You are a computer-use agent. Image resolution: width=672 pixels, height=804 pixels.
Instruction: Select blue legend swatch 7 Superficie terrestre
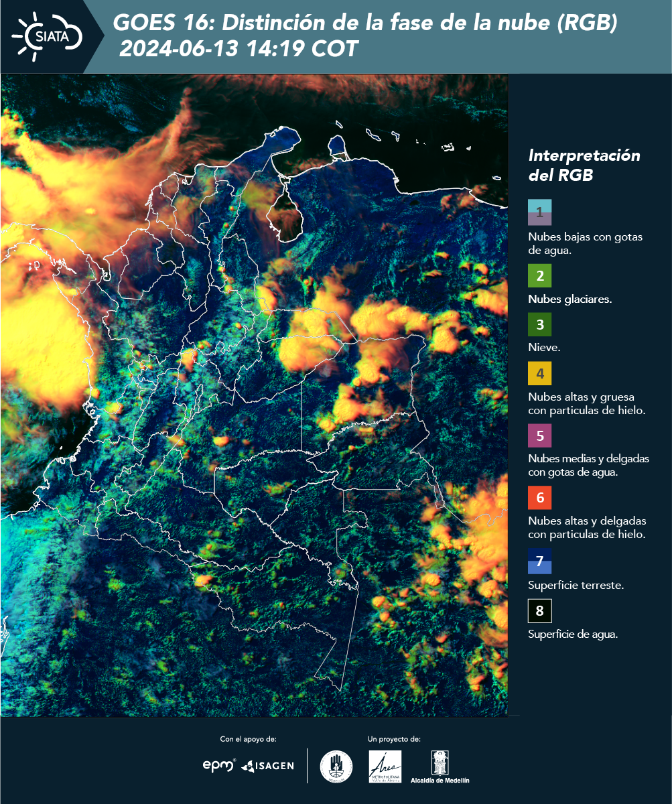click(x=539, y=561)
